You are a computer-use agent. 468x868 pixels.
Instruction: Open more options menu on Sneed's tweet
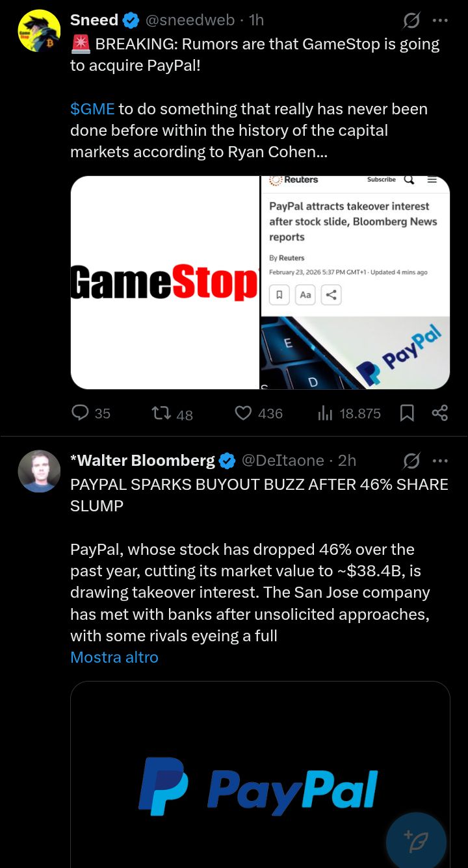pyautogui.click(x=441, y=21)
